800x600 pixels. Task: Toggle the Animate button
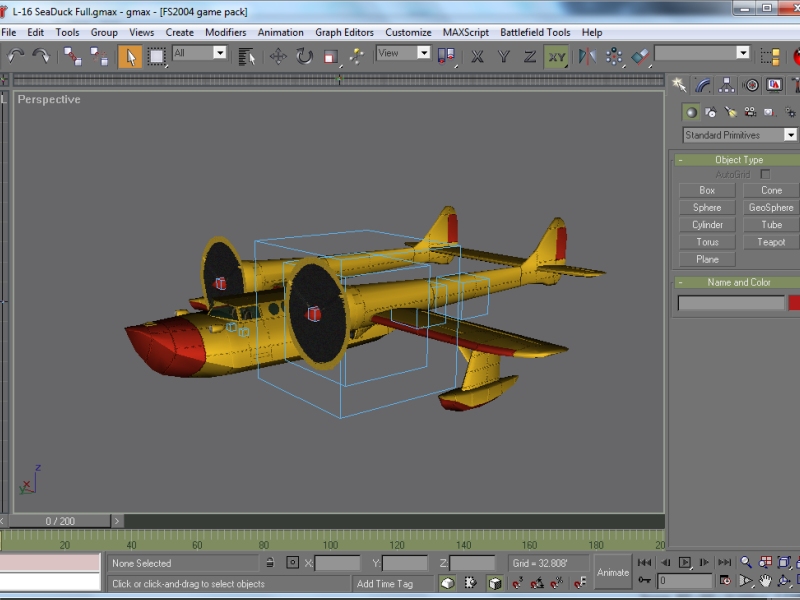point(612,572)
